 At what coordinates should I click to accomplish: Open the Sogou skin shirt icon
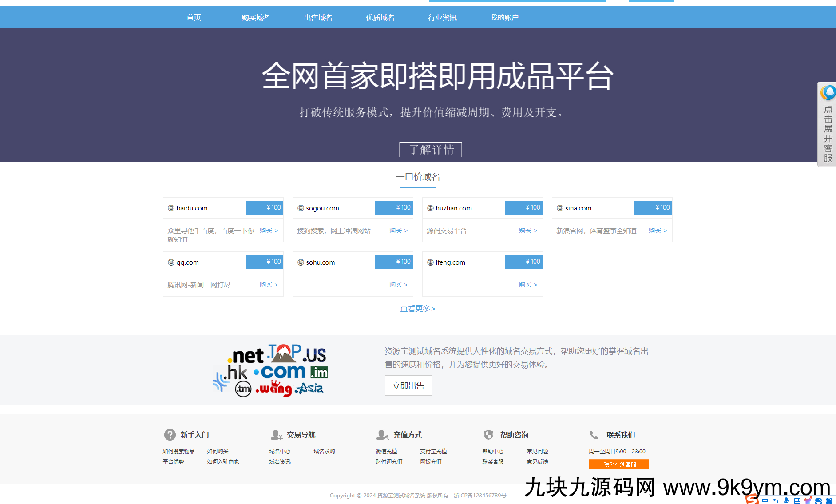click(808, 500)
